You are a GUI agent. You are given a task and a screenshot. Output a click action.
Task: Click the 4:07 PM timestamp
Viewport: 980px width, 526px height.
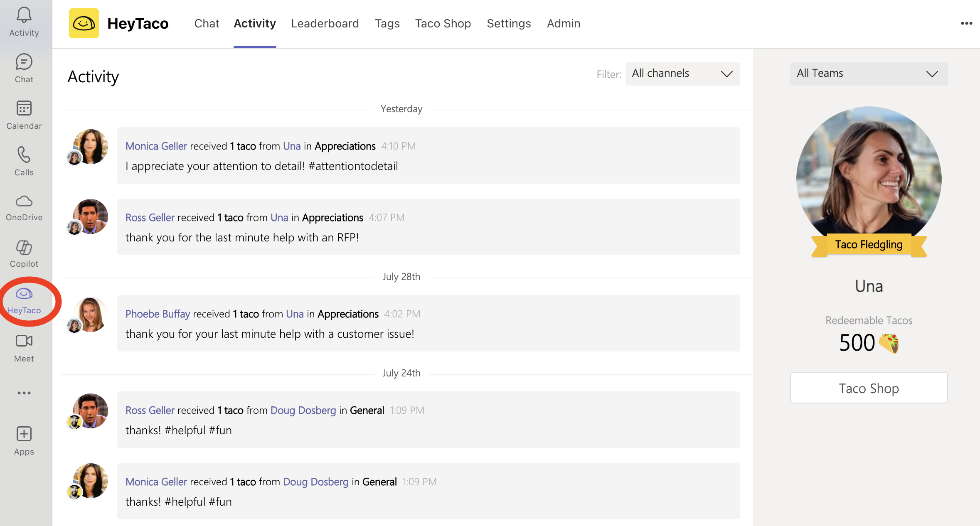click(x=387, y=218)
